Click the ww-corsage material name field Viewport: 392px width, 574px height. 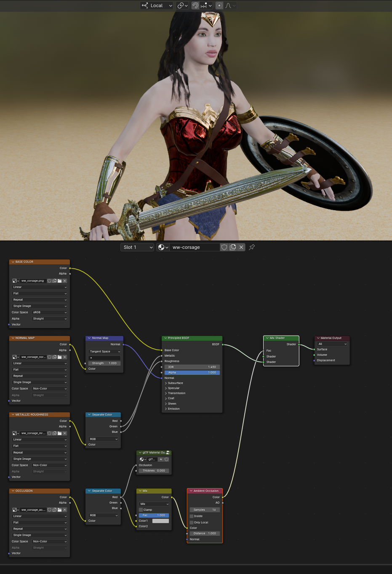tap(194, 247)
